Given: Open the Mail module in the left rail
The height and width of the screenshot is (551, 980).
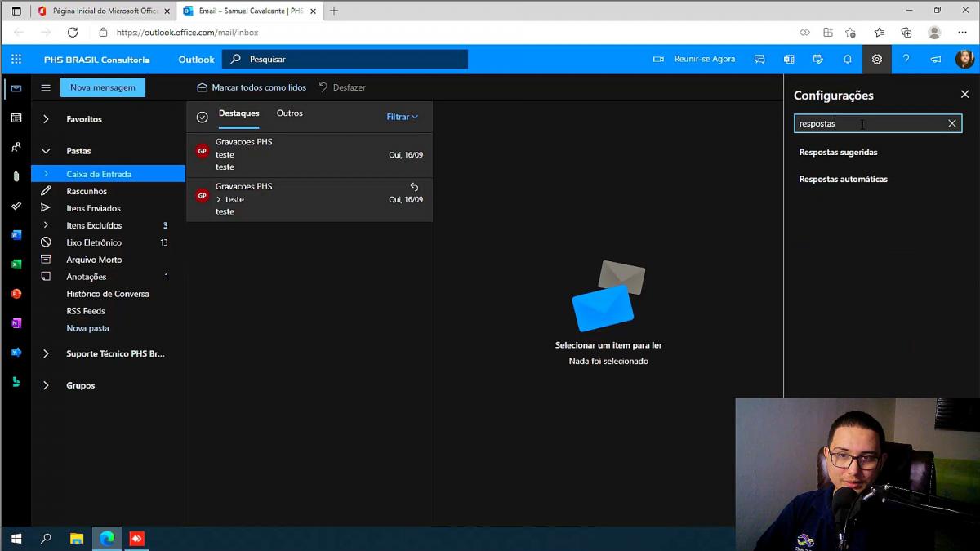Looking at the screenshot, I should pos(16,88).
